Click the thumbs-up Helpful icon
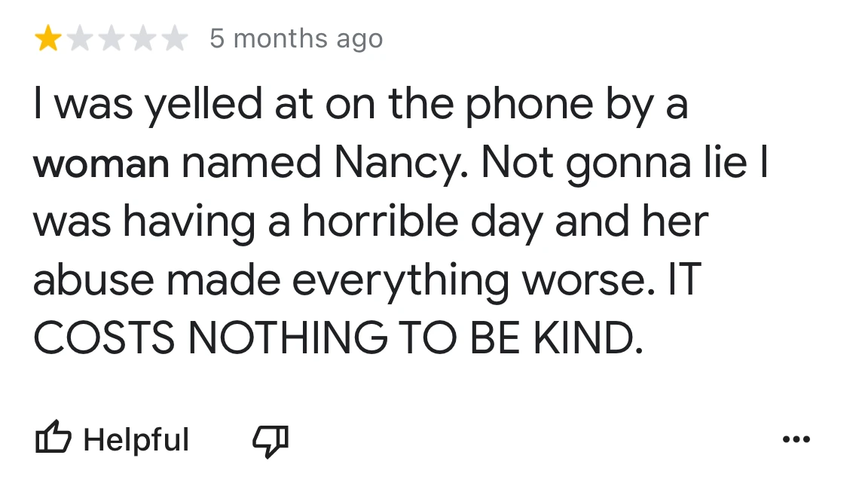The height and width of the screenshot is (504, 859). 53,439
